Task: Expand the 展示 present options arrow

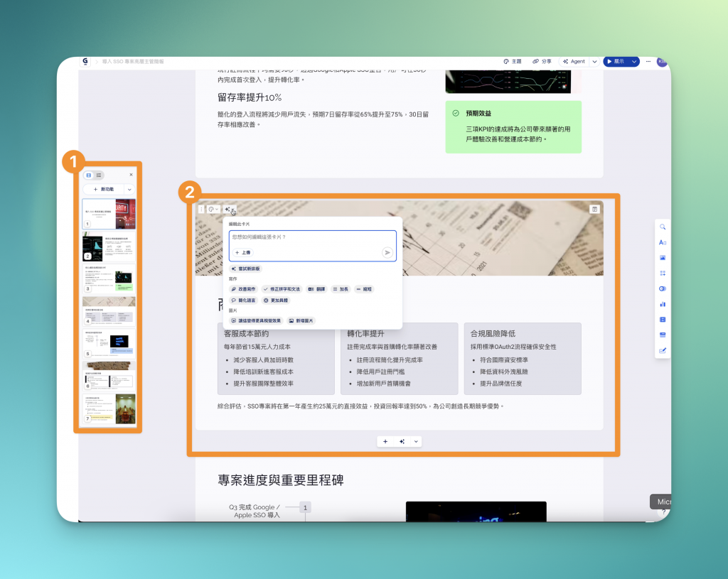Action: pyautogui.click(x=634, y=61)
